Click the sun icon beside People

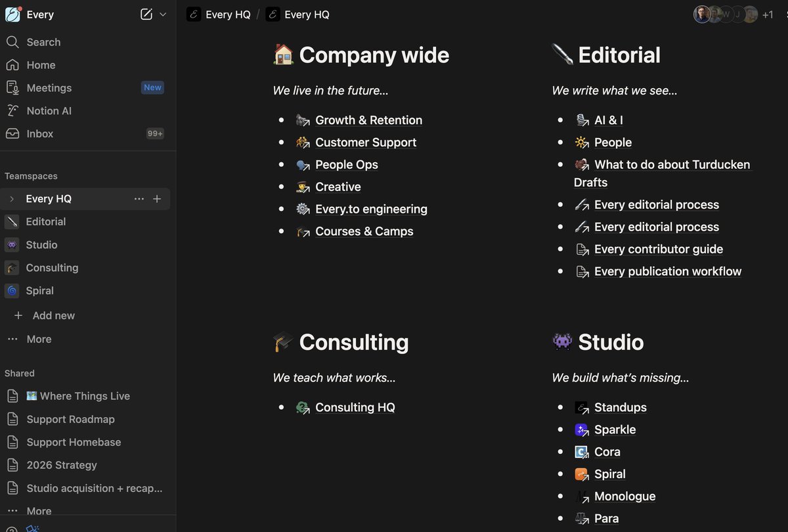point(582,143)
